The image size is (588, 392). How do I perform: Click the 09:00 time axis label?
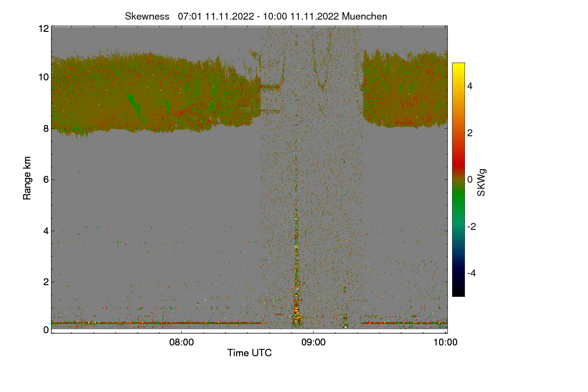314,343
